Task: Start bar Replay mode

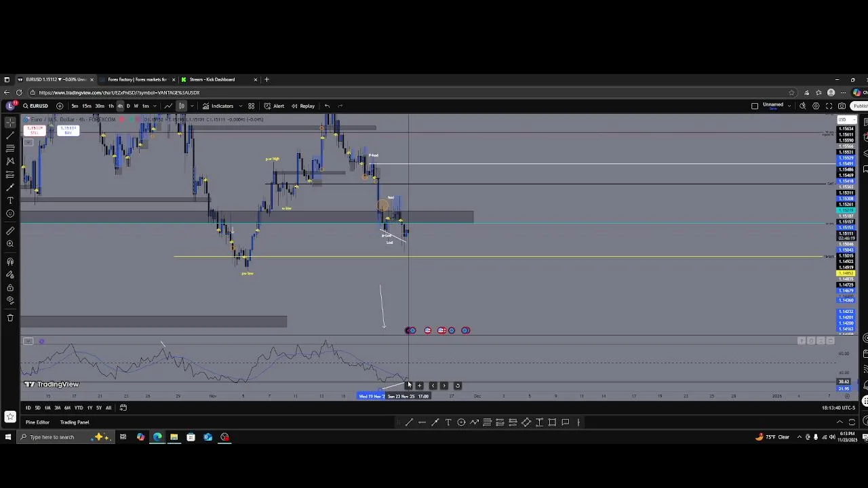Action: tap(303, 106)
